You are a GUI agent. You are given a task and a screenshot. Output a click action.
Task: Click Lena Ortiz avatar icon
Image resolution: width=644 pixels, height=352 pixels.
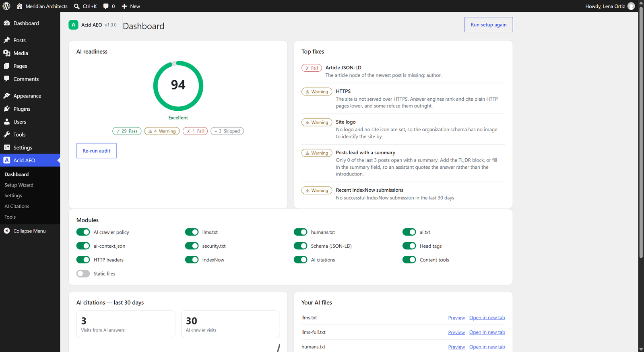(x=631, y=6)
